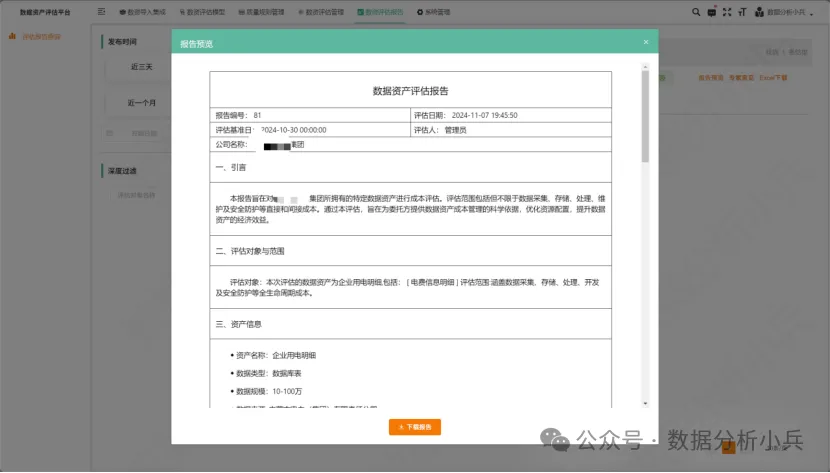Click the 发布时间 filter heading
Viewport: 830px width, 473px height.
coord(122,42)
